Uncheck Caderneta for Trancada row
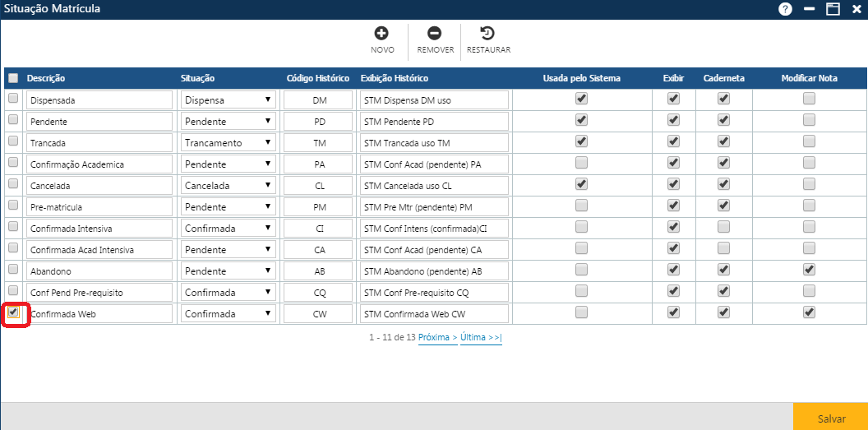This screenshot has width=868, height=430. coord(723,141)
